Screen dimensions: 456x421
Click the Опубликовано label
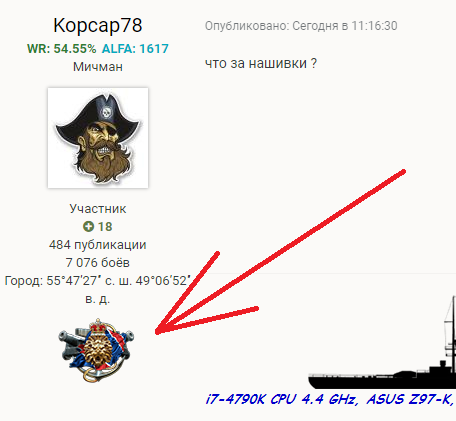pos(247,26)
